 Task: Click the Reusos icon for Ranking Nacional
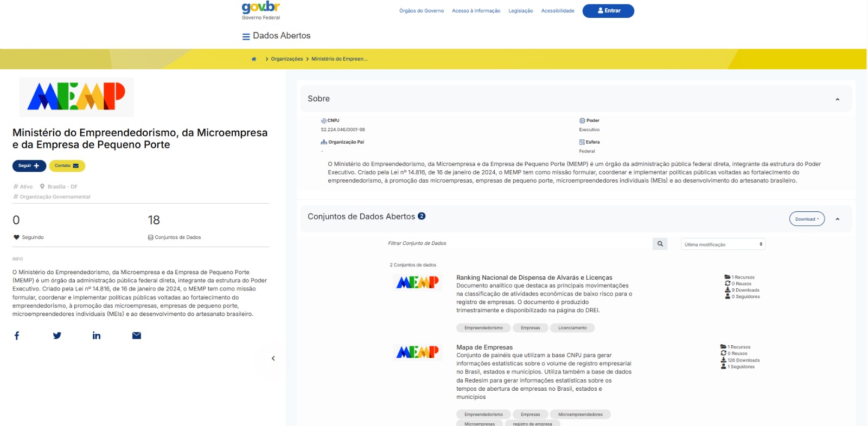point(727,283)
